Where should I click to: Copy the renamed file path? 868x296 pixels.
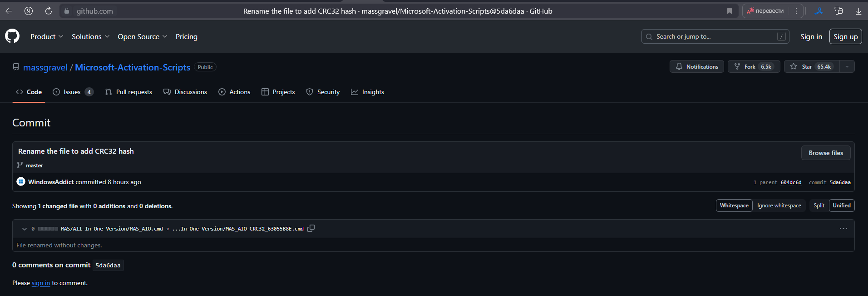(311, 228)
